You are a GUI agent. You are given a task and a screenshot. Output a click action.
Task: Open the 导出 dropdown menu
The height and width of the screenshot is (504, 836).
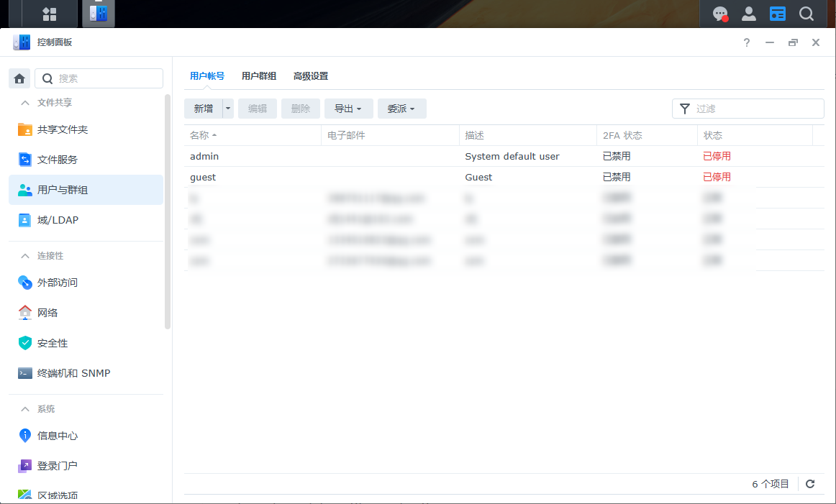click(348, 109)
